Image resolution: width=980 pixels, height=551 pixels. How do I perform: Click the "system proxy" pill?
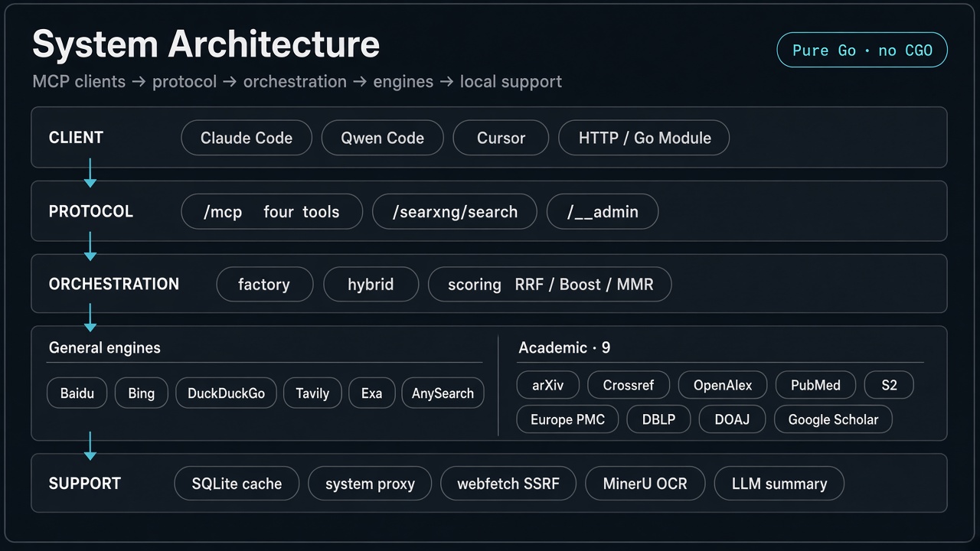[x=370, y=484]
